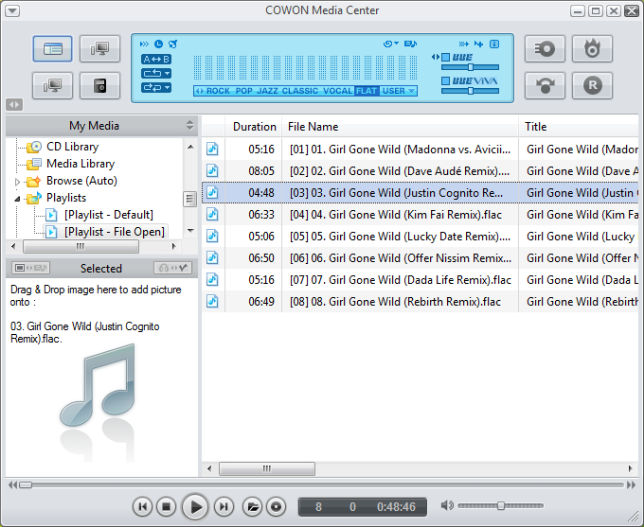Click the Stop button
Viewport: 644px width, 527px height.
(166, 506)
